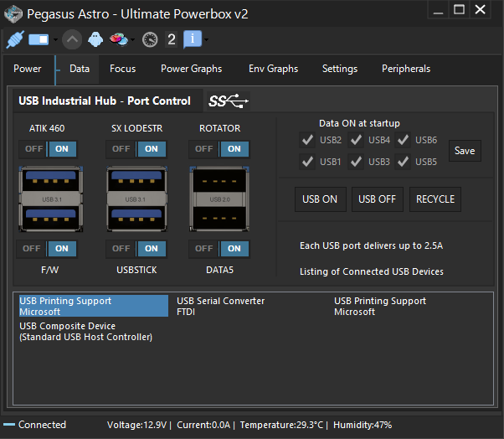This screenshot has width=504, height=439.
Task: Click the connect plug icon in toolbar
Action: [15, 39]
